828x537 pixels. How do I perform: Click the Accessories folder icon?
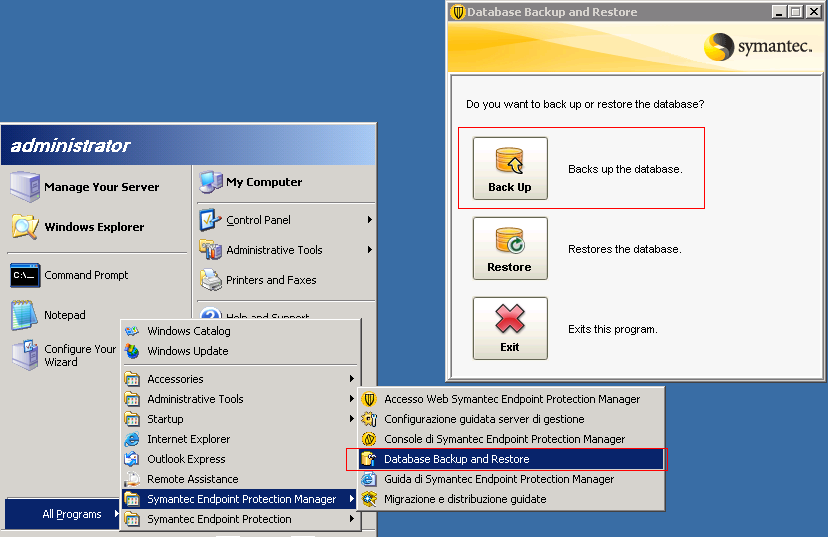132,379
